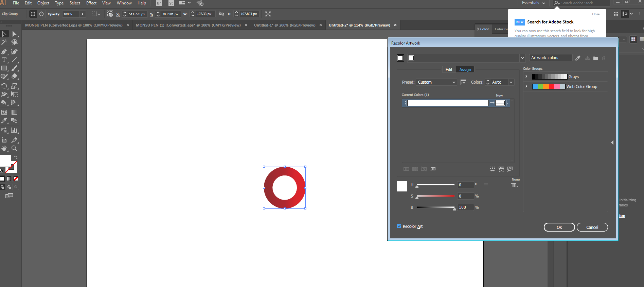Select the Selection tool arrow
This screenshot has height=287, width=644.
tap(4, 34)
